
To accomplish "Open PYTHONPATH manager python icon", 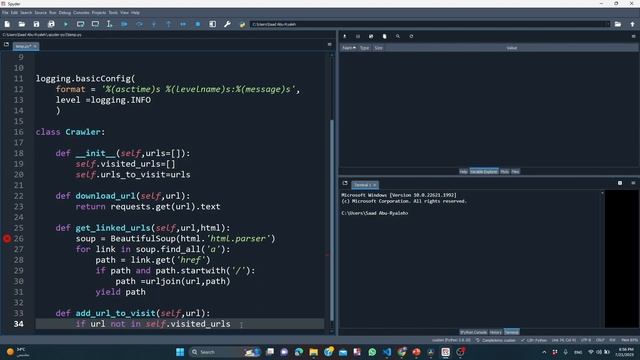I will click(x=242, y=24).
